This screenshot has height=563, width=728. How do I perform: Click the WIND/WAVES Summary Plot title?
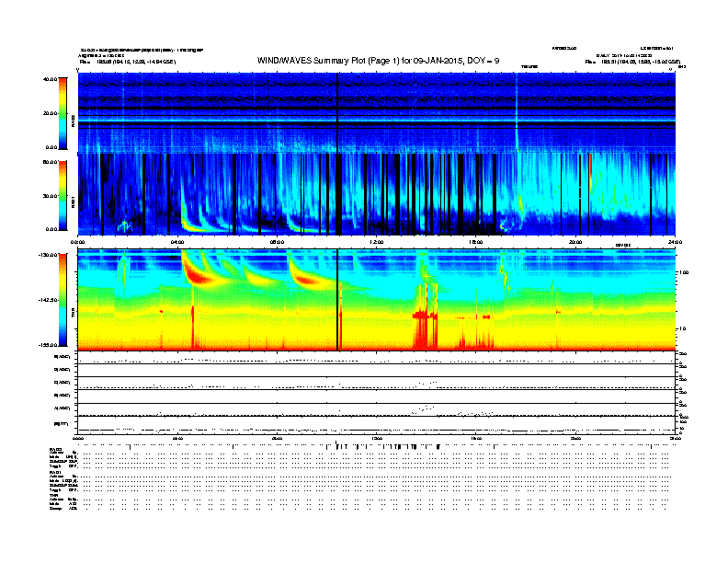(378, 61)
